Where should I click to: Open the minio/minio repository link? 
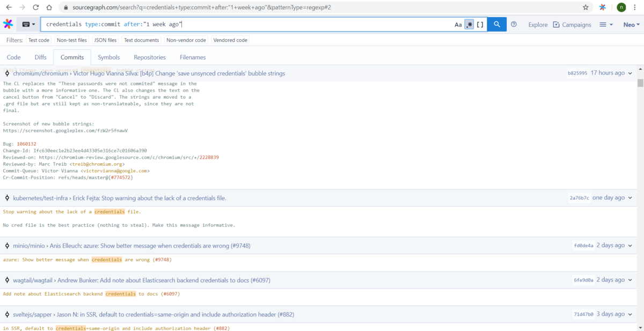click(29, 246)
